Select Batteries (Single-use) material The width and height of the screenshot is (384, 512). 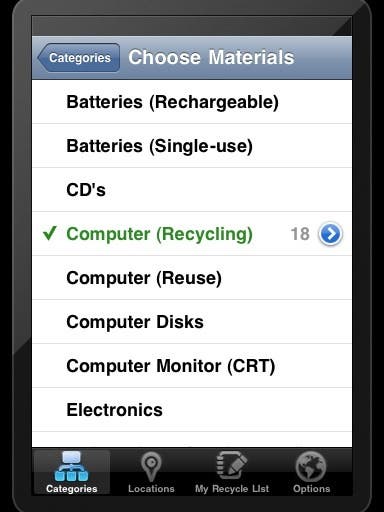pos(192,146)
